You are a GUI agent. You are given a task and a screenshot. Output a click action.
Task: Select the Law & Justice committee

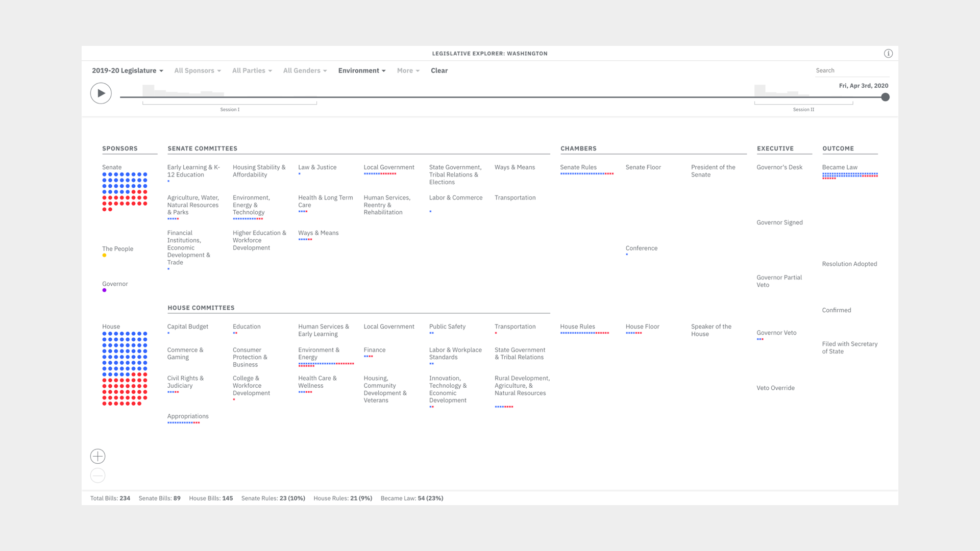tap(317, 167)
